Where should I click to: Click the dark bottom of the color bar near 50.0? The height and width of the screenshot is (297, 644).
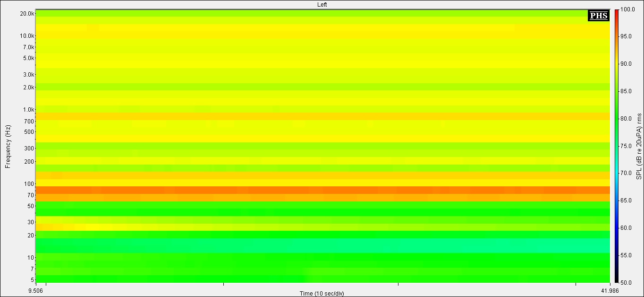click(617, 280)
